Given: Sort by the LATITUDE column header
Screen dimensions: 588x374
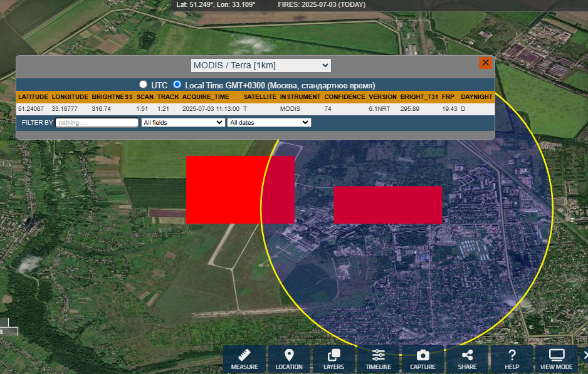Looking at the screenshot, I should point(33,96).
